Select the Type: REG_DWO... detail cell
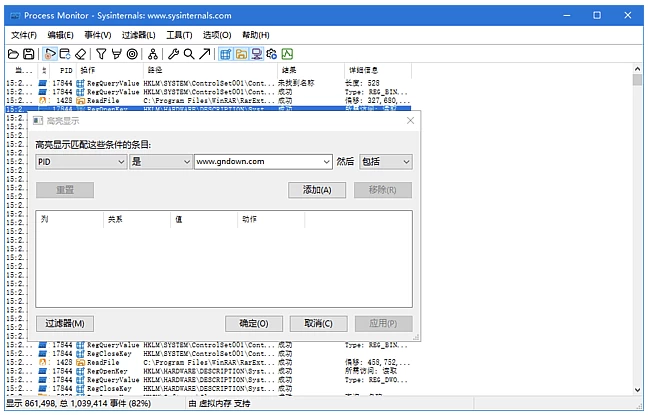 pyautogui.click(x=376, y=380)
